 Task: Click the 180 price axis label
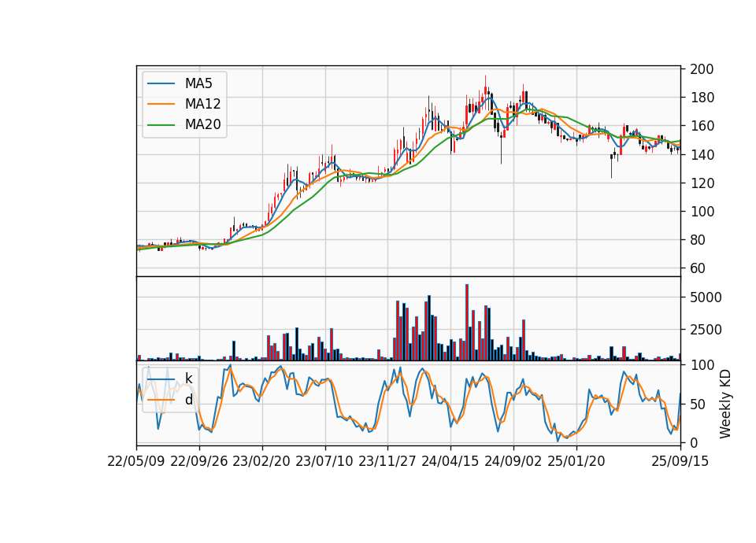702,98
